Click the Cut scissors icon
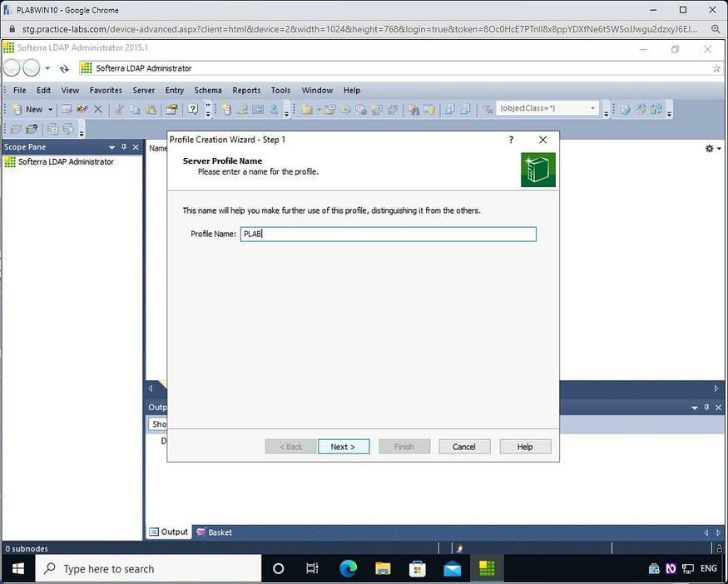 (x=119, y=110)
